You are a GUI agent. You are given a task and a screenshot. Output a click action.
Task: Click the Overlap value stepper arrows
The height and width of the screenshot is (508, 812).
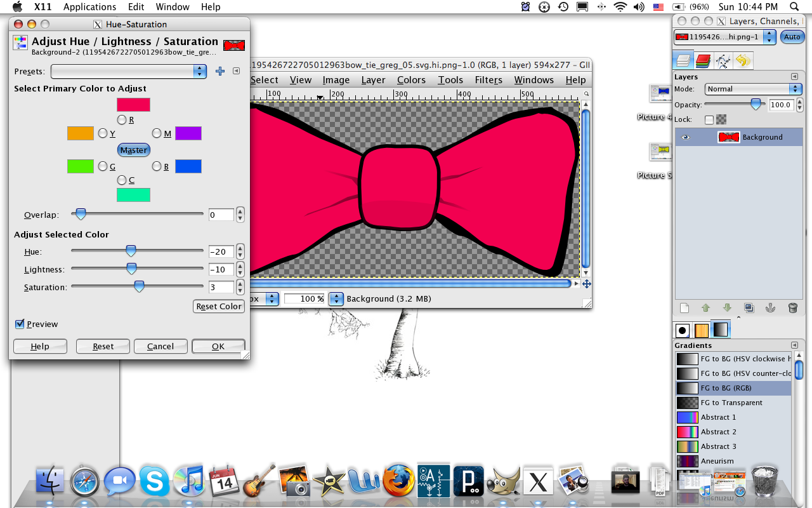240,215
